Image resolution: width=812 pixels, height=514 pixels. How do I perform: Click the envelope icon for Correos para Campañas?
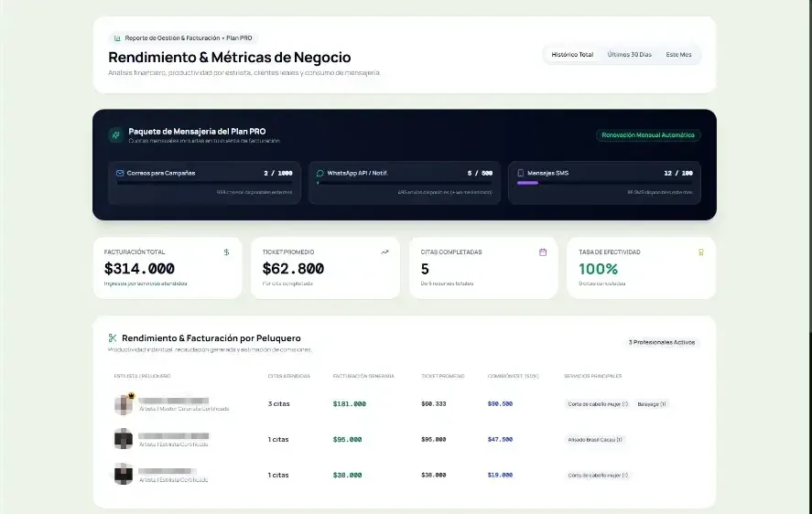120,174
